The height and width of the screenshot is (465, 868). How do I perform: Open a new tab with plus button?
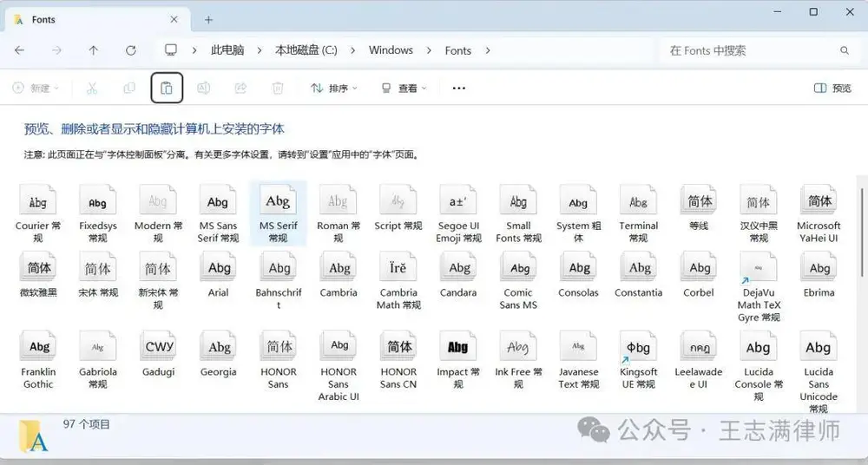208,20
